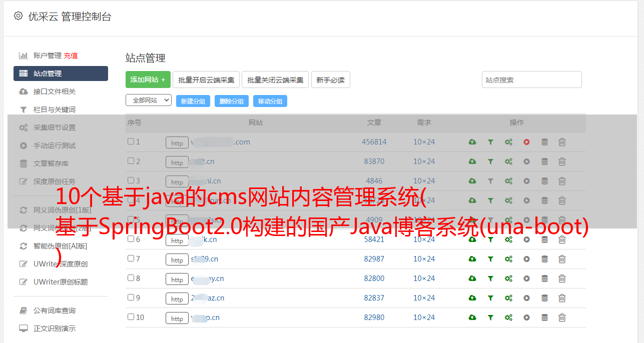Viewport: 644px width, 343px height.
Task: Click play icon in row 2
Action: coord(526,161)
